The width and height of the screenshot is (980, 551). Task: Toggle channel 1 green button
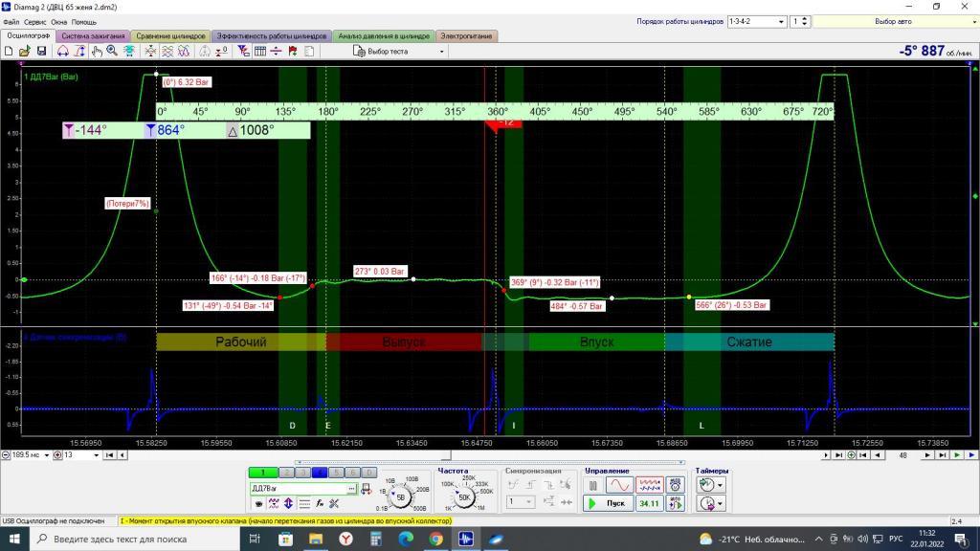pyautogui.click(x=263, y=473)
